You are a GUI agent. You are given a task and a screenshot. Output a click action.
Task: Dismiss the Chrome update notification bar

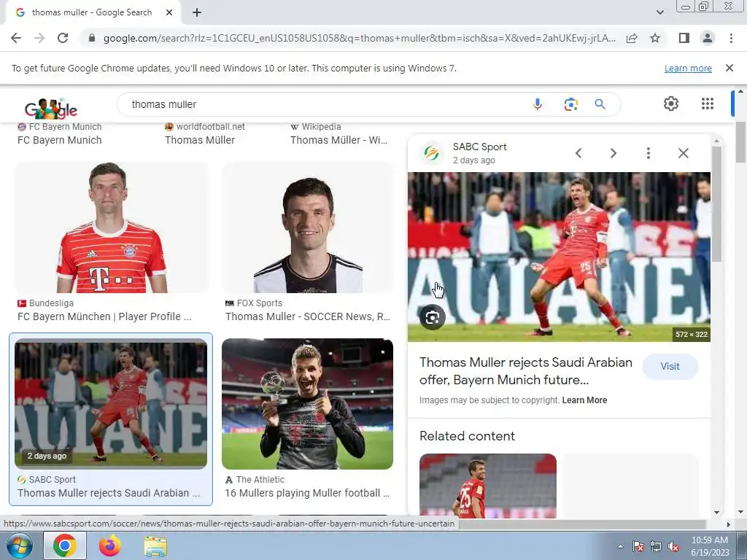(x=729, y=68)
